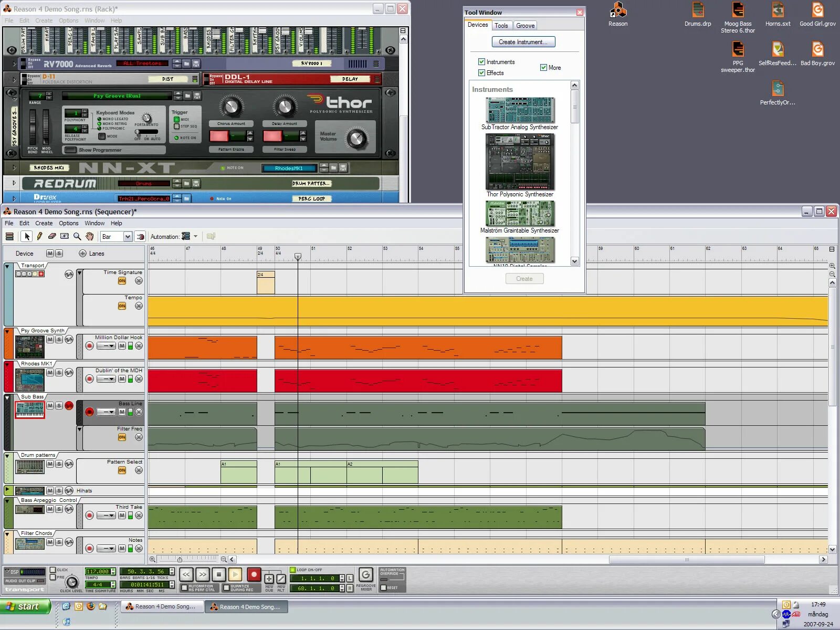Open Window menu in Sequencer window

pos(94,223)
